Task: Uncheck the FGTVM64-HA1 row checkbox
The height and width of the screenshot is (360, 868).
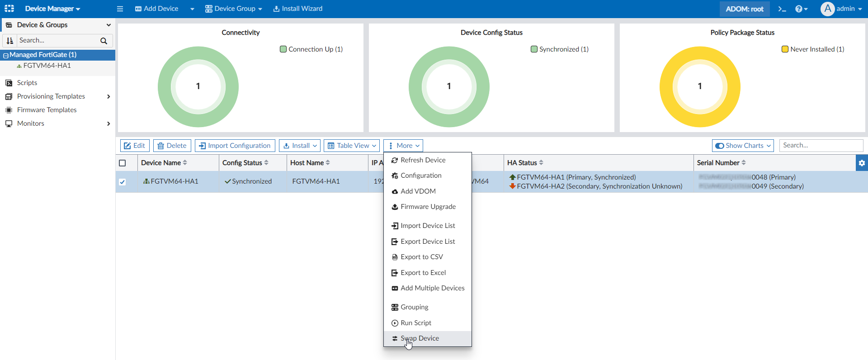Action: coord(122,182)
